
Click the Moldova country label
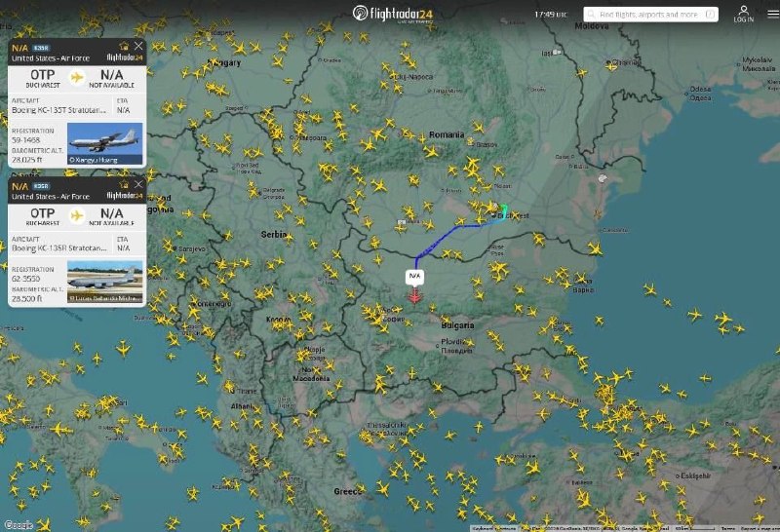pos(592,26)
